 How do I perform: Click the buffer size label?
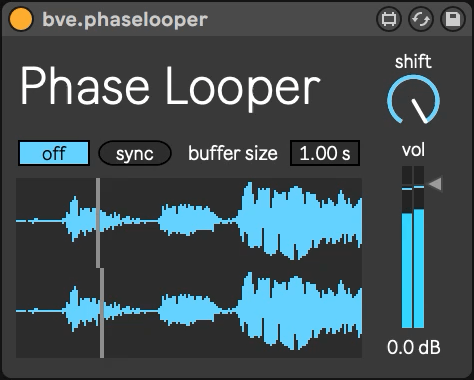click(x=233, y=153)
